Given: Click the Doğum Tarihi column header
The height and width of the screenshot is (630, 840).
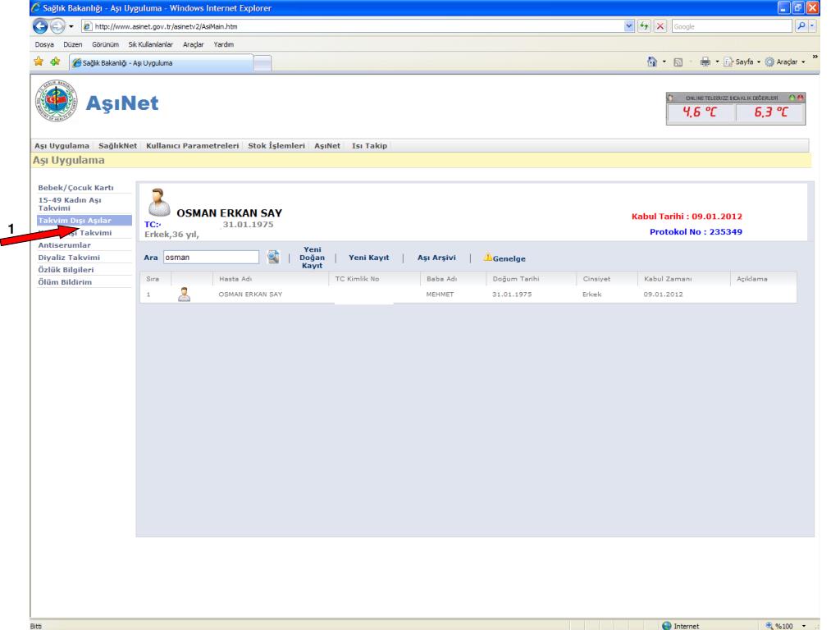Looking at the screenshot, I should [x=515, y=279].
